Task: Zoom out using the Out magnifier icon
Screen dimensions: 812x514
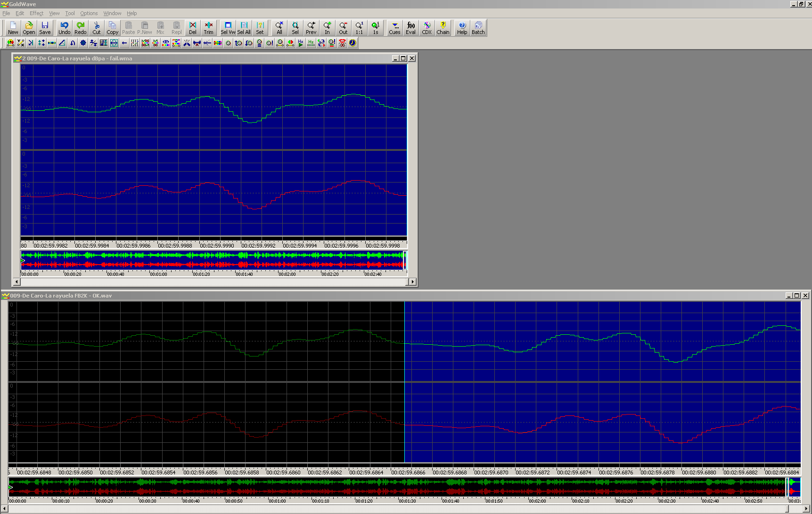Action: (343, 28)
